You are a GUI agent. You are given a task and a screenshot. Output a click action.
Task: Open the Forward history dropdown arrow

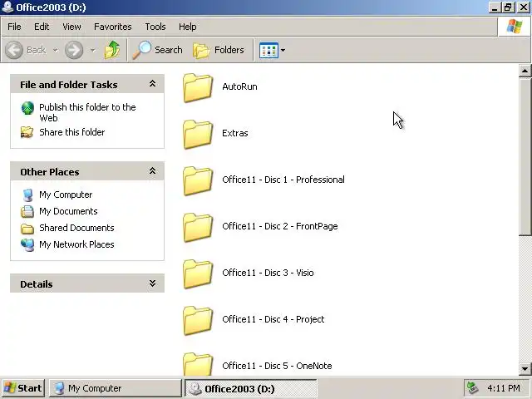coord(92,50)
